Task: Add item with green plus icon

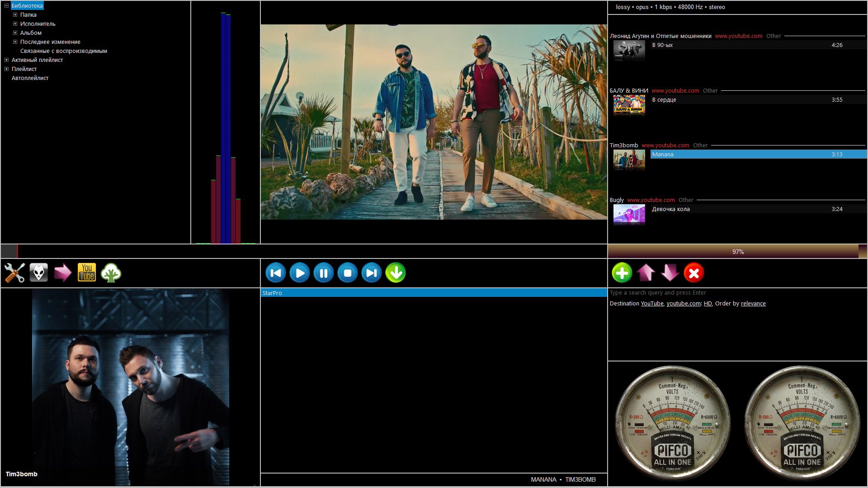Action: coord(622,273)
